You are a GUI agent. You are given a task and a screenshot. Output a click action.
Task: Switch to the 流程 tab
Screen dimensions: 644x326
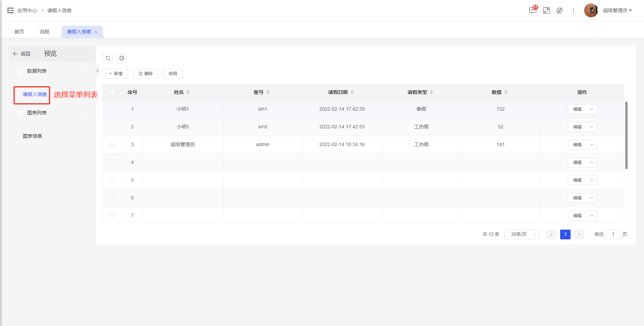click(x=45, y=32)
